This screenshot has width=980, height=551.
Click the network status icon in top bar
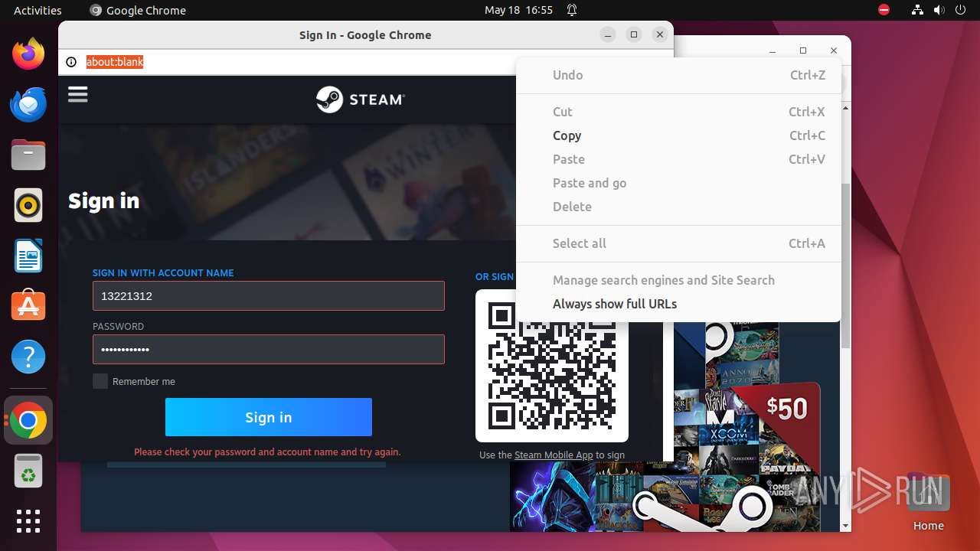(917, 10)
